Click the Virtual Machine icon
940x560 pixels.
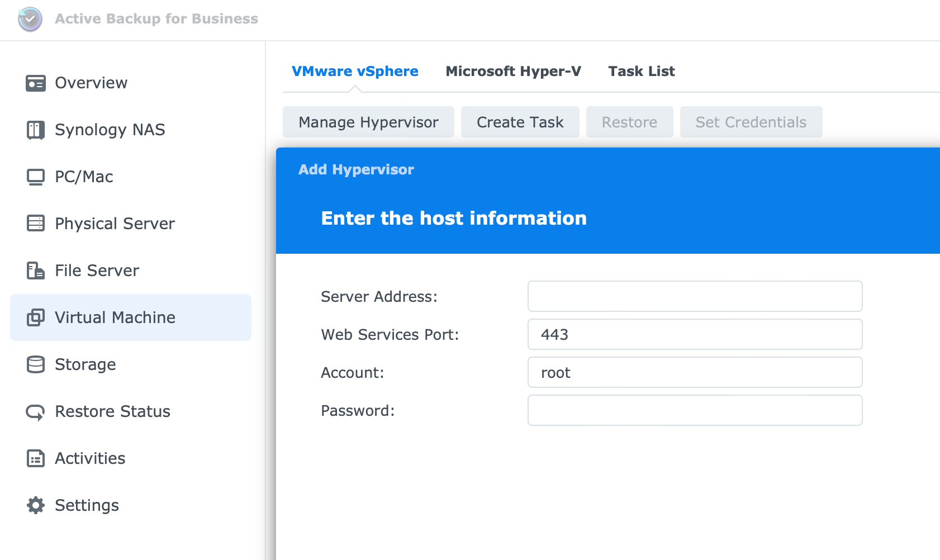[x=36, y=317]
